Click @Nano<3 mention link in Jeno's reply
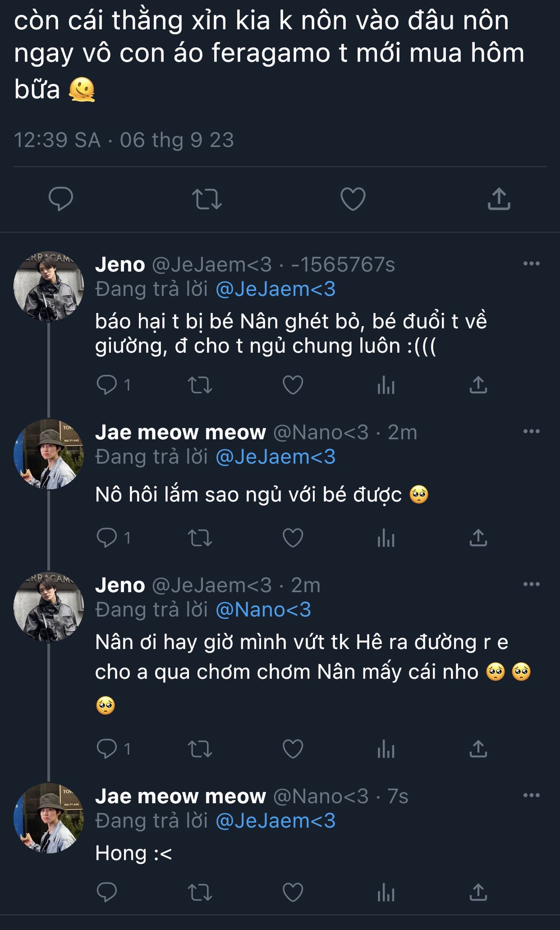 pos(263,609)
